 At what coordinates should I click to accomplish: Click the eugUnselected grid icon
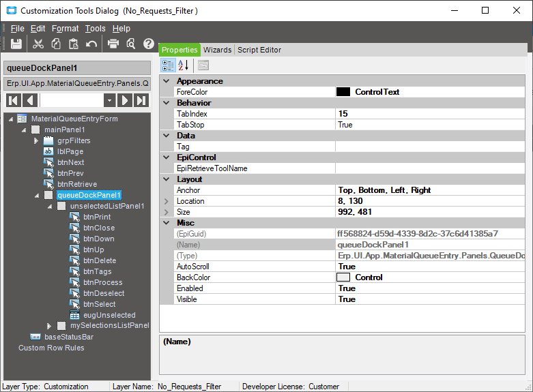tap(74, 315)
